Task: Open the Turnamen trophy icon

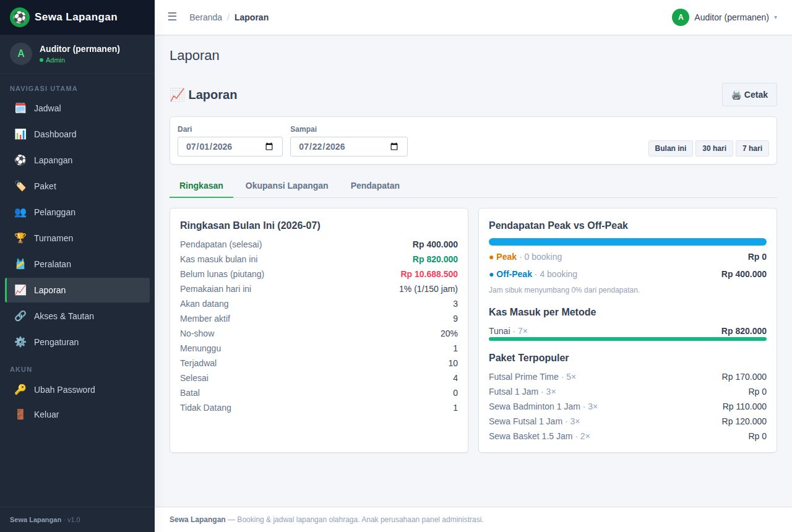Action: (x=20, y=238)
